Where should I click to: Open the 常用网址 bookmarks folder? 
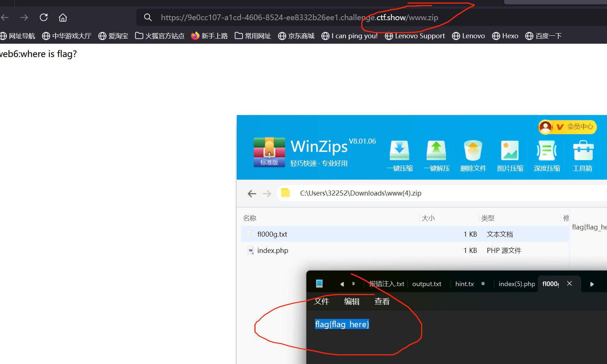tap(253, 36)
